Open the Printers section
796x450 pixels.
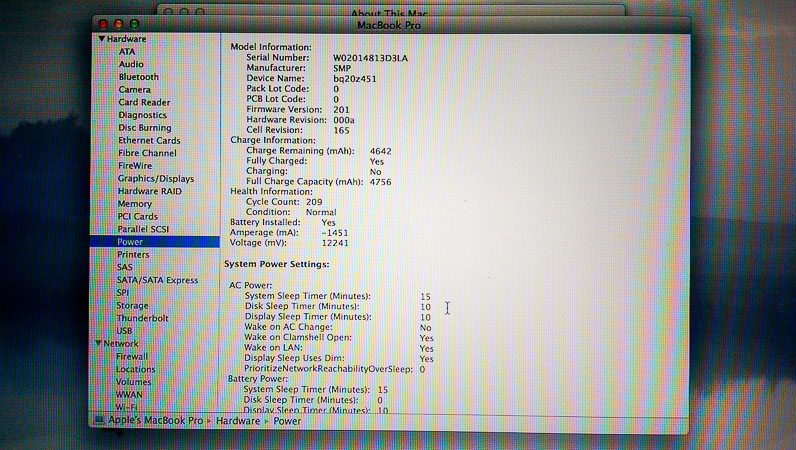[x=133, y=254]
